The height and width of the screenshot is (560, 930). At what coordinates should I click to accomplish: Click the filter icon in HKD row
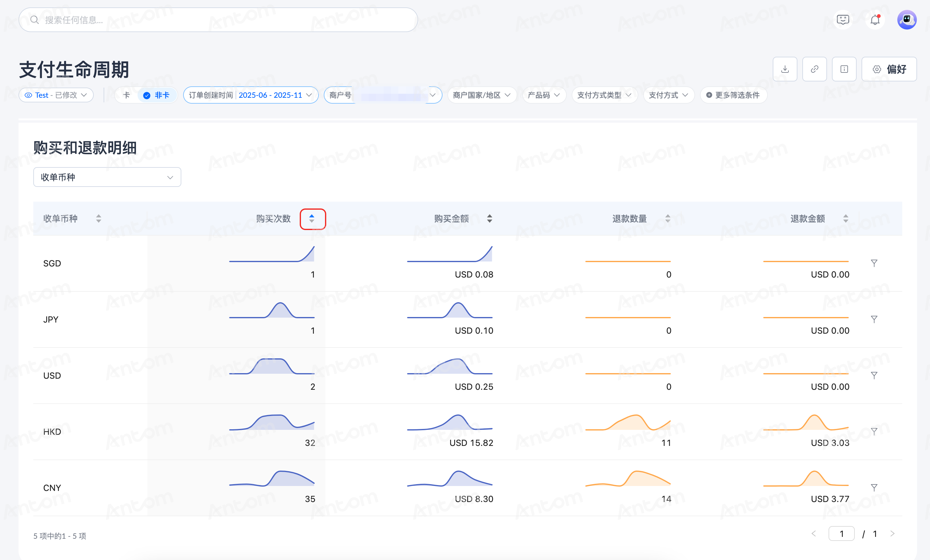coord(874,431)
